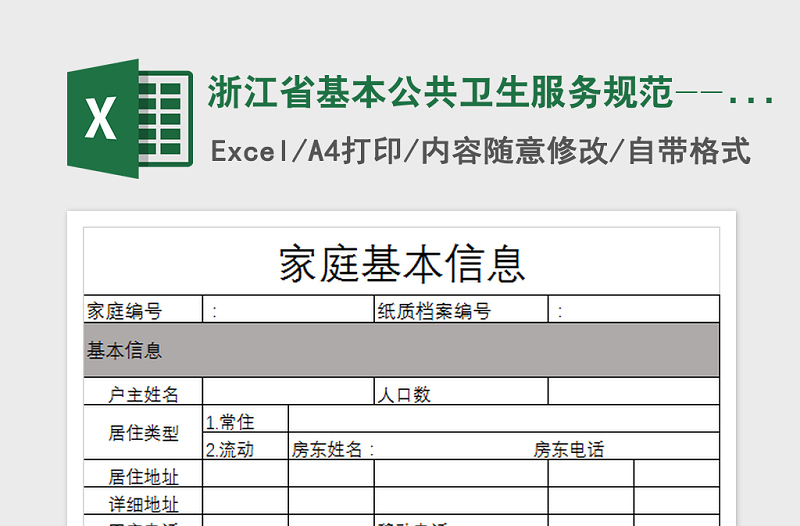Select the 居住类型 label cell
Viewport: 800px width, 526px height.
(143, 433)
